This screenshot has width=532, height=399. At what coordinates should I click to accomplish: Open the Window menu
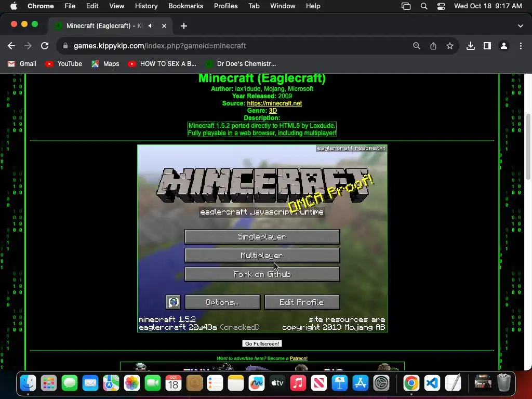283,6
